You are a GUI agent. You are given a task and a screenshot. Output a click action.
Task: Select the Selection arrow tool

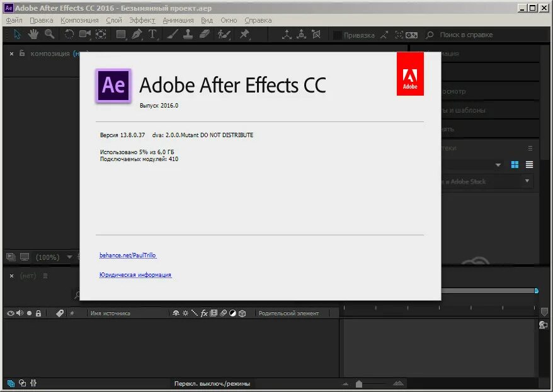tap(17, 34)
